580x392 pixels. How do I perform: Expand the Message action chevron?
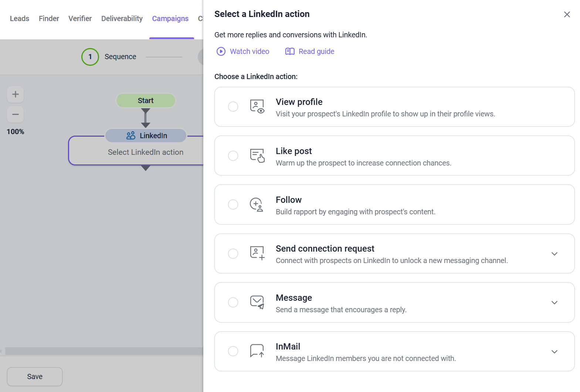(x=554, y=303)
